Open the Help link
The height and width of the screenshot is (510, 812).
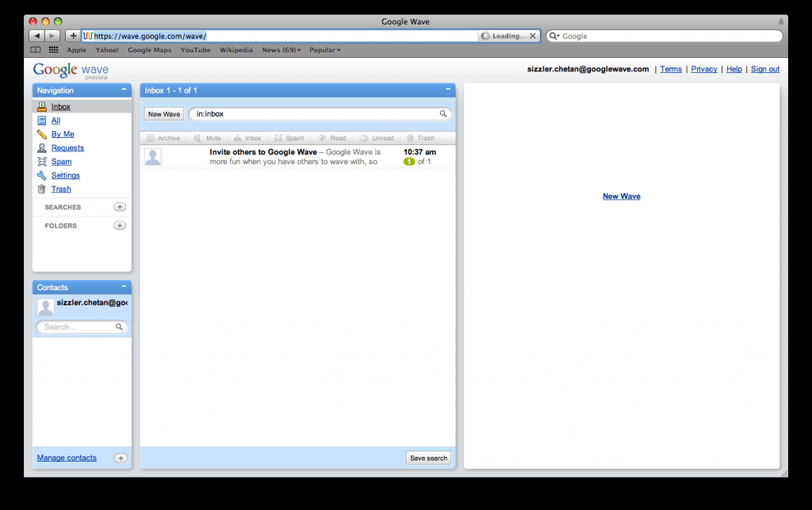733,69
